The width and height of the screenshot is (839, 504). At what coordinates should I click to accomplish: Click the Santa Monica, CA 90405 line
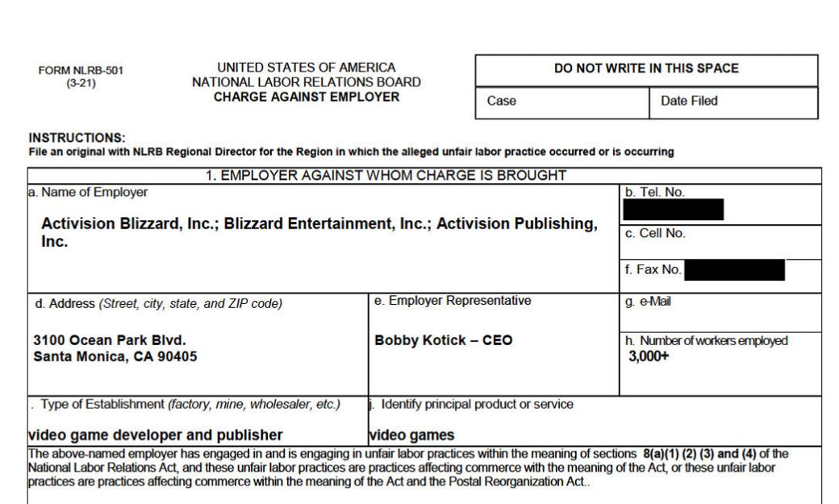pyautogui.click(x=114, y=356)
